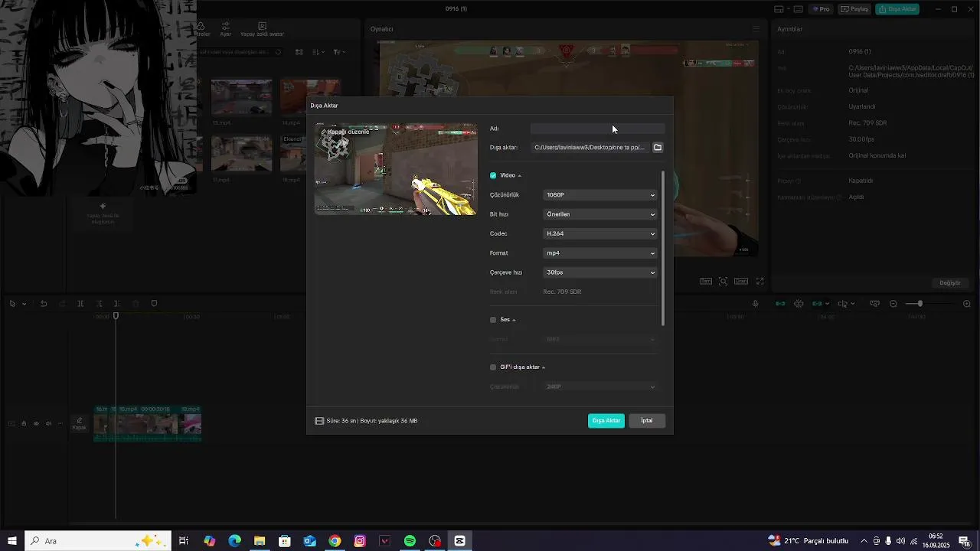This screenshot has height=551, width=980.
Task: Open the Bit hızı Önerilen dropdown
Action: pyautogui.click(x=600, y=214)
